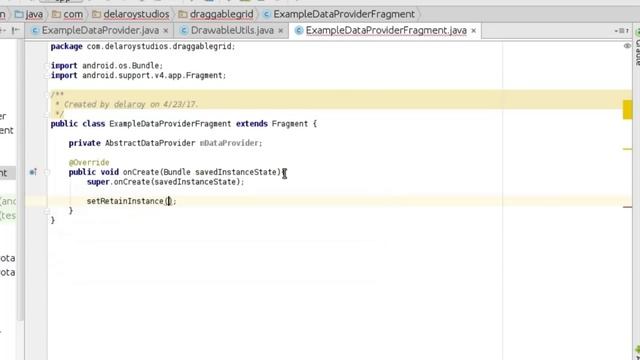Screen dimensions: 640x360
Task: Select the ExampleDataProviderFragment.java tab
Action: 386,31
